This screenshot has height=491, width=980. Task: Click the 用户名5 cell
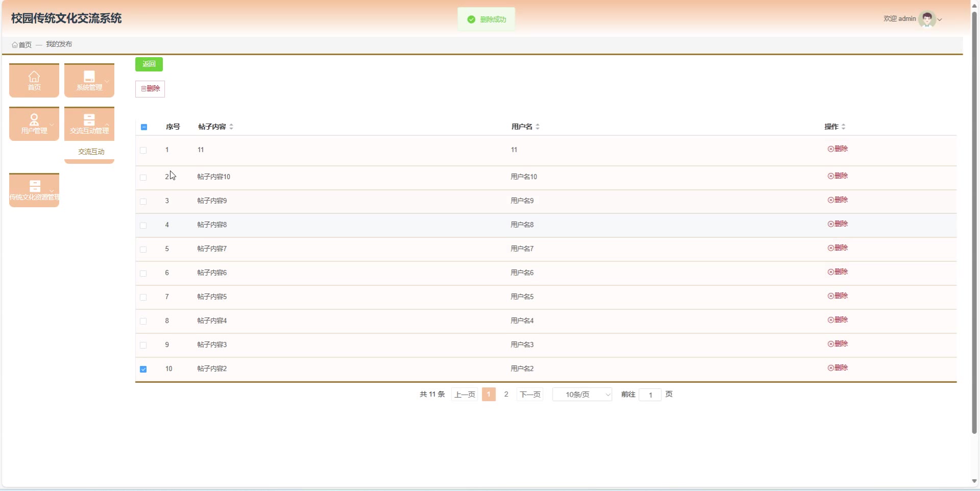click(x=522, y=297)
